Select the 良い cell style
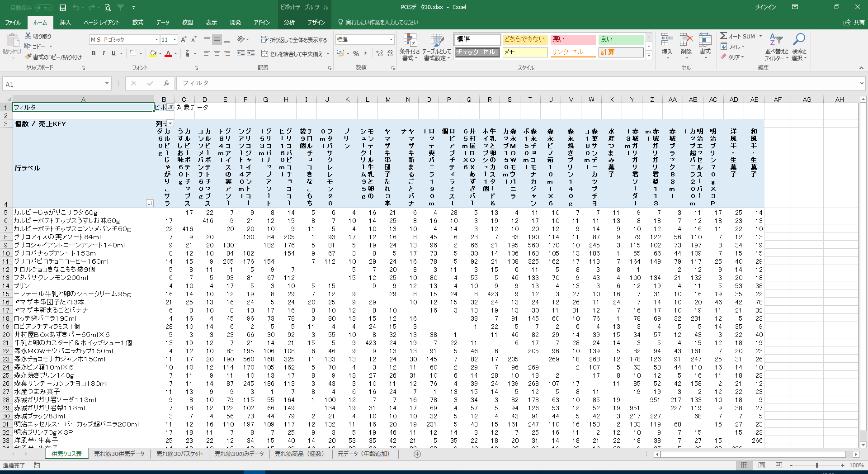 click(x=621, y=39)
